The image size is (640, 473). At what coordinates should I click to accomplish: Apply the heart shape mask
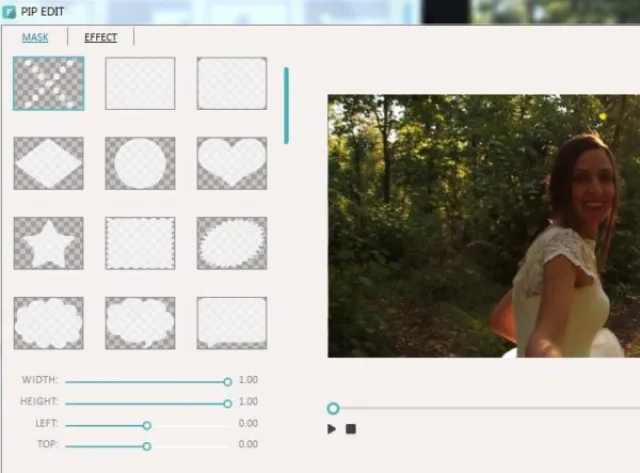coord(232,163)
